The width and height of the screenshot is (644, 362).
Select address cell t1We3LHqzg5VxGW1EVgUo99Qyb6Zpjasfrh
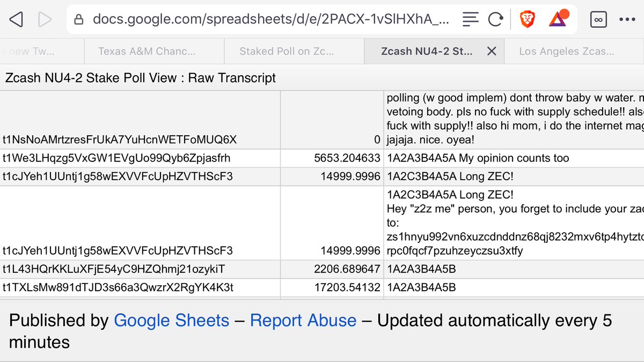(x=140, y=158)
